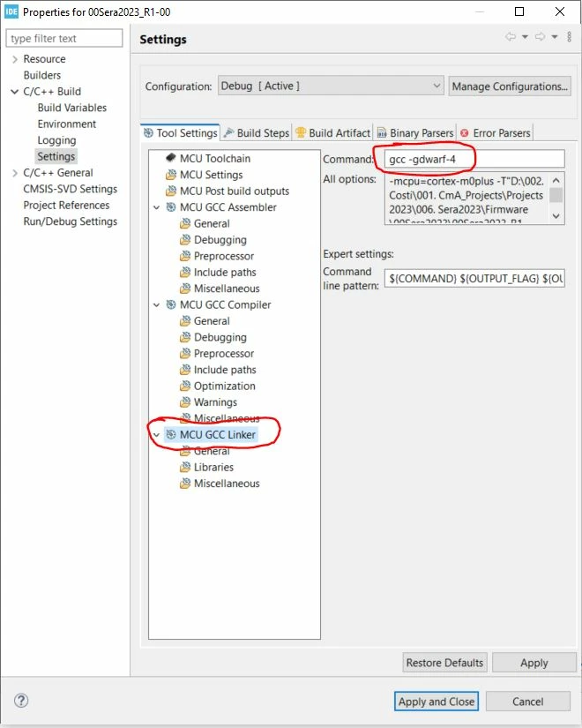Open the back history dropdown arrow
582x728 pixels.
[x=525, y=37]
